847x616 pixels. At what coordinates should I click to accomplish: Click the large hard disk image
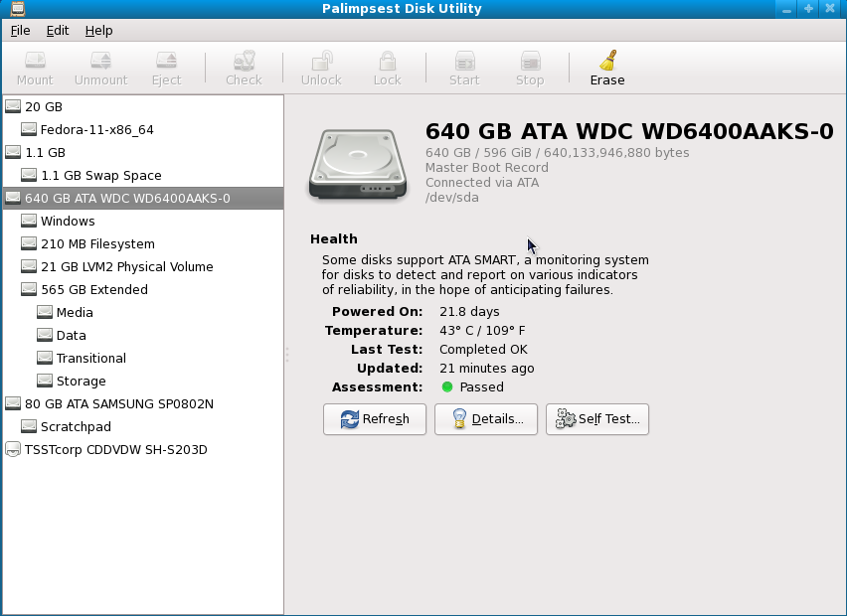pyautogui.click(x=358, y=164)
